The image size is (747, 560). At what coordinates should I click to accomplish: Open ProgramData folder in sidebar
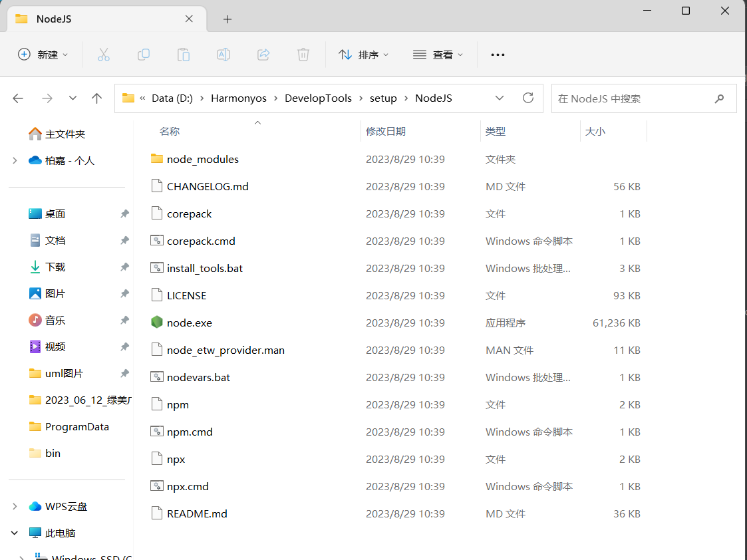point(69,427)
